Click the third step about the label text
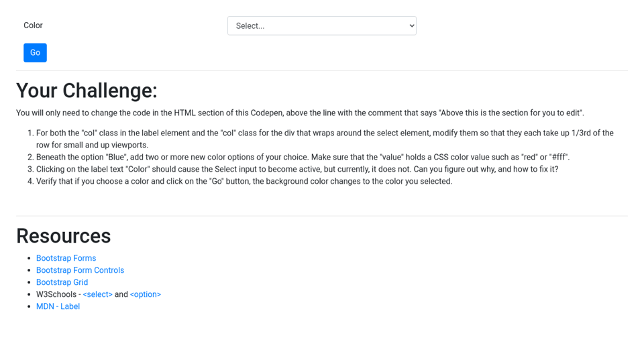This screenshot has width=644, height=362. [297, 169]
